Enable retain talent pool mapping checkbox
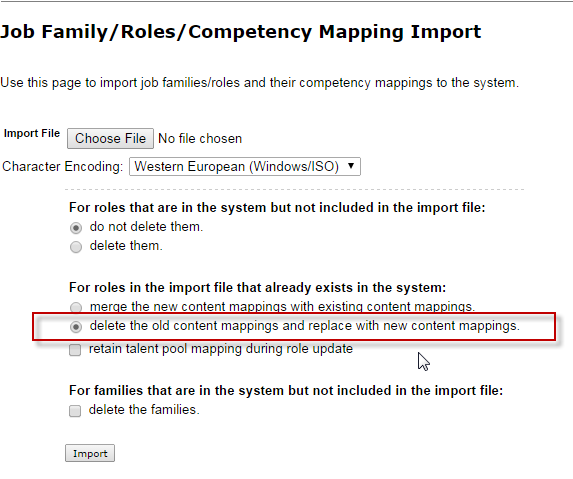 [75, 350]
